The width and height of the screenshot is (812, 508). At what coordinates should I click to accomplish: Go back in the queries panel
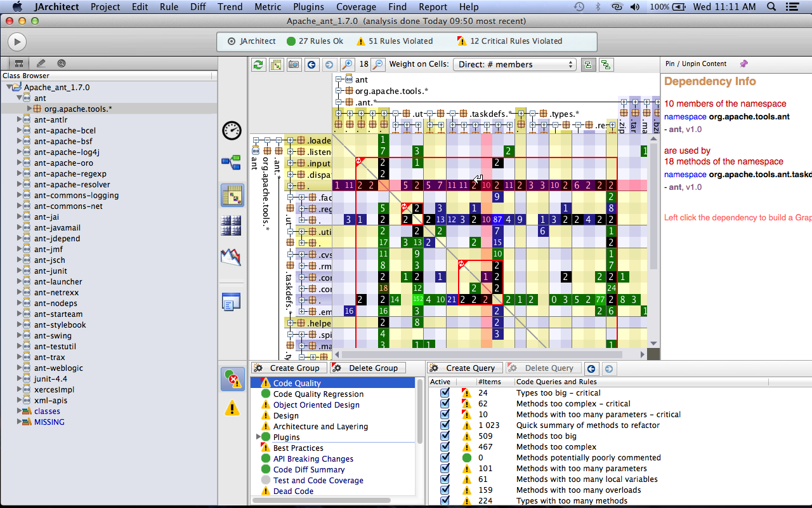point(591,368)
